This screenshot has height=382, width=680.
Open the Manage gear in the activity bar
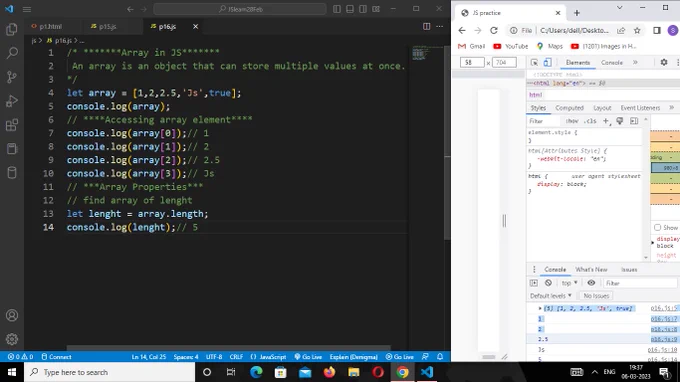12,339
